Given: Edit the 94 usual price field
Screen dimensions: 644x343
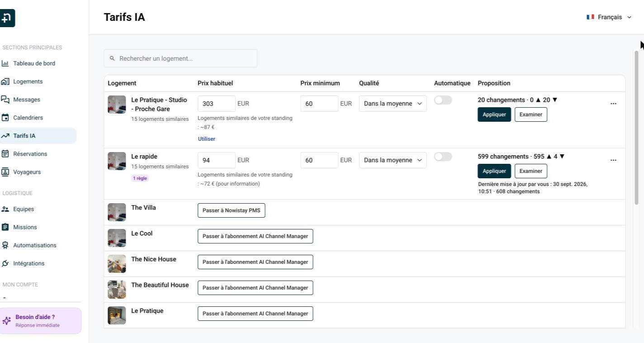Looking at the screenshot, I should coord(216,160).
